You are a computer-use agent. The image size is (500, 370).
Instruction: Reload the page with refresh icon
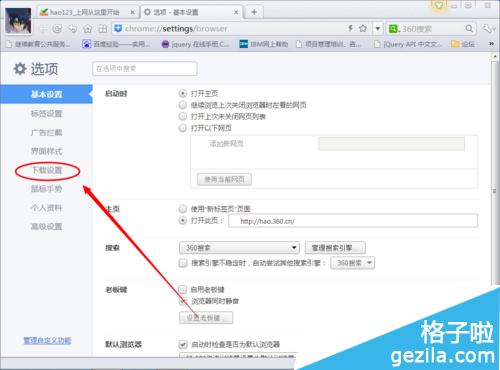57,29
